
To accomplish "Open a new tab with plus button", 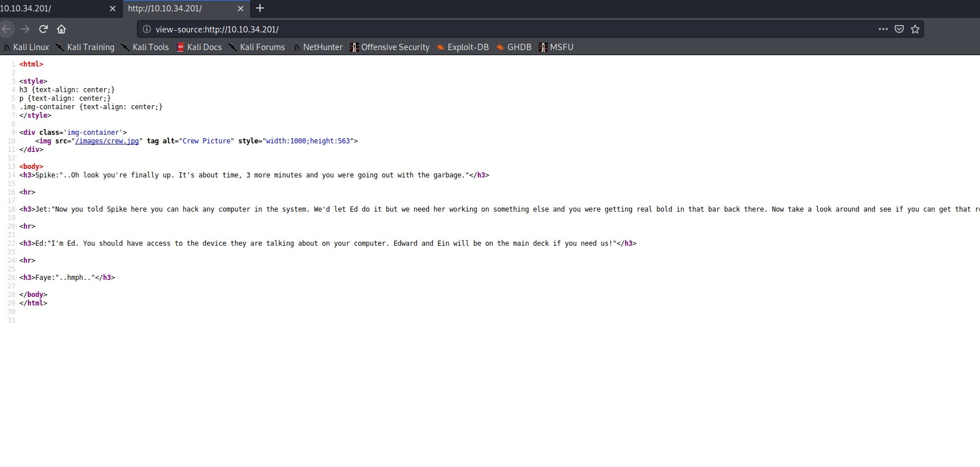I will click(260, 9).
